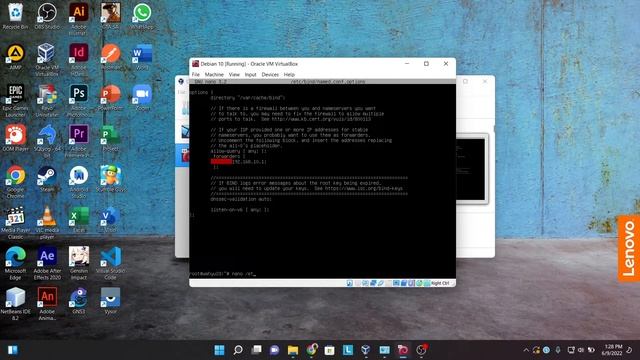Select Media Player Classic desktop icon

pos(16,222)
